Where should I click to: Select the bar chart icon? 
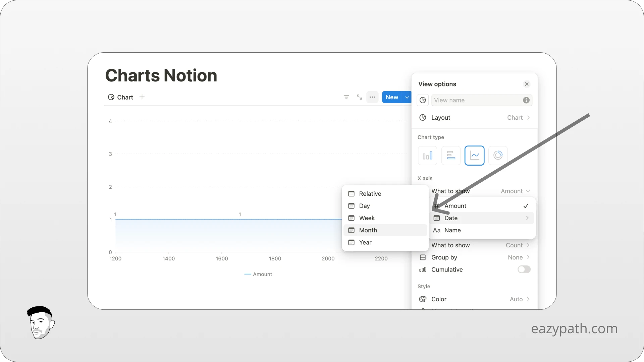click(x=427, y=155)
